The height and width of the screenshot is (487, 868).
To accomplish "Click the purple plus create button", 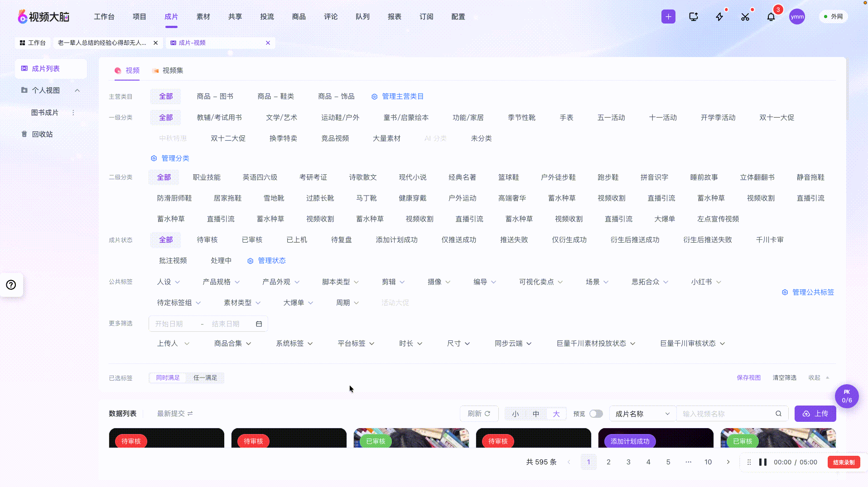I will click(x=668, y=17).
